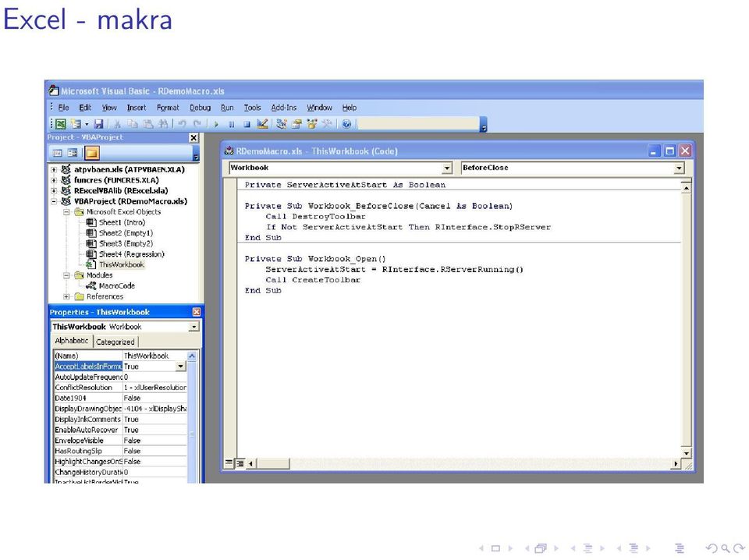The image size is (749, 560).
Task: Click the Break pause icon
Action: coord(232,124)
